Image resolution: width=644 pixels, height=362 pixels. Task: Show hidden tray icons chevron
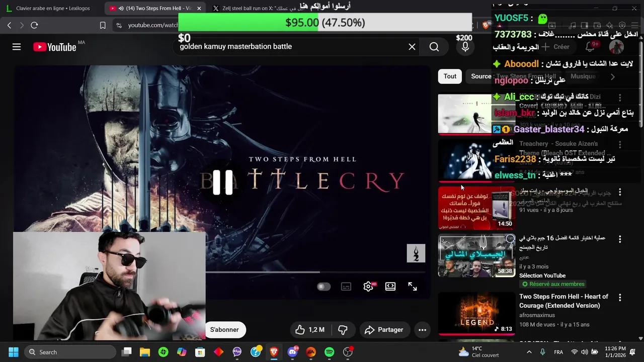[x=529, y=352]
